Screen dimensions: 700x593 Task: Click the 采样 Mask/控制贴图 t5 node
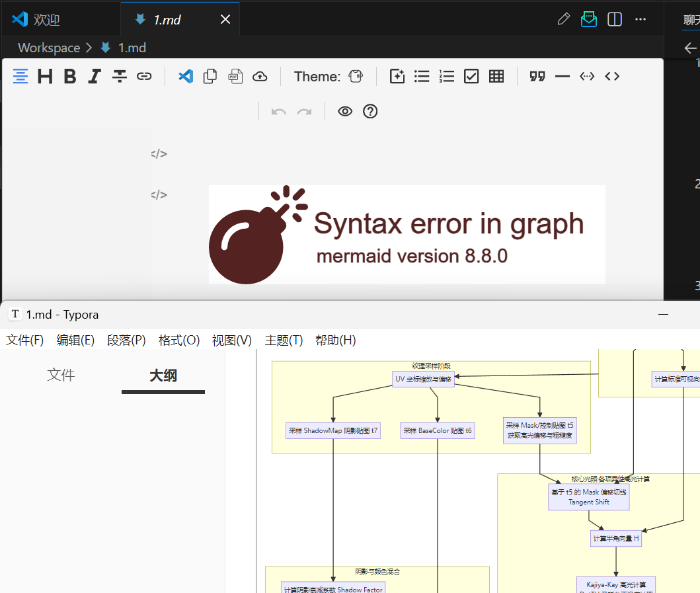[x=540, y=430]
